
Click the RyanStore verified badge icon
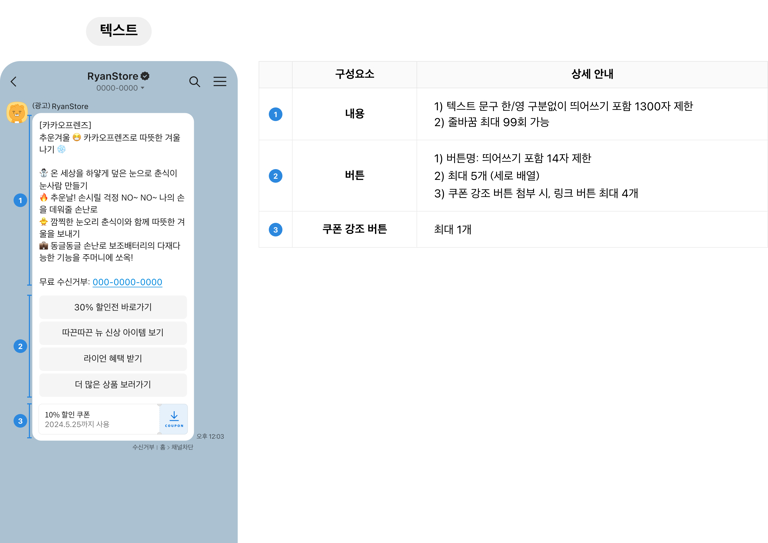coord(145,76)
